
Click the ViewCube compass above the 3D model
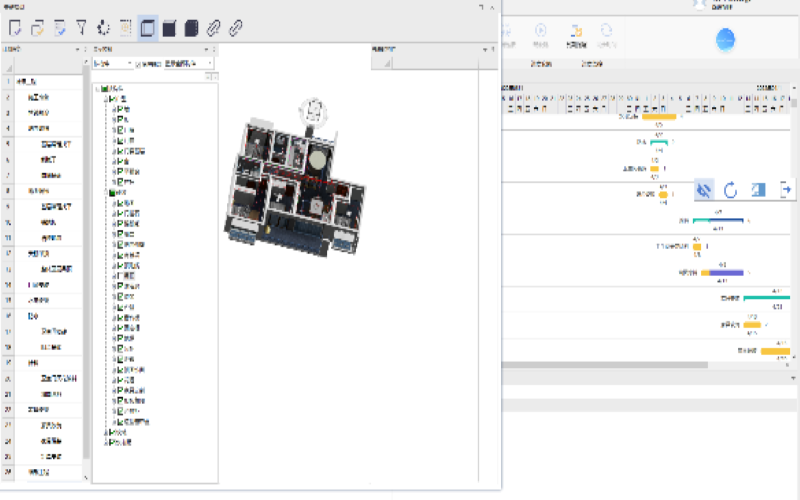pyautogui.click(x=313, y=111)
